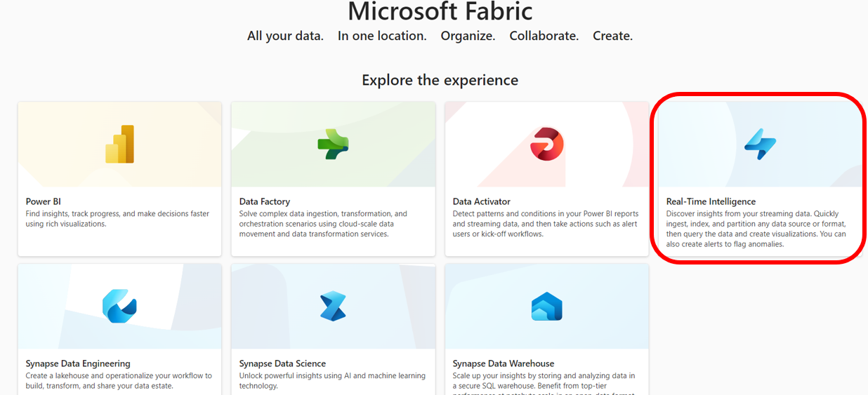Image resolution: width=868 pixels, height=395 pixels.
Task: Open the Synapse Data Warehouse title
Action: [504, 363]
